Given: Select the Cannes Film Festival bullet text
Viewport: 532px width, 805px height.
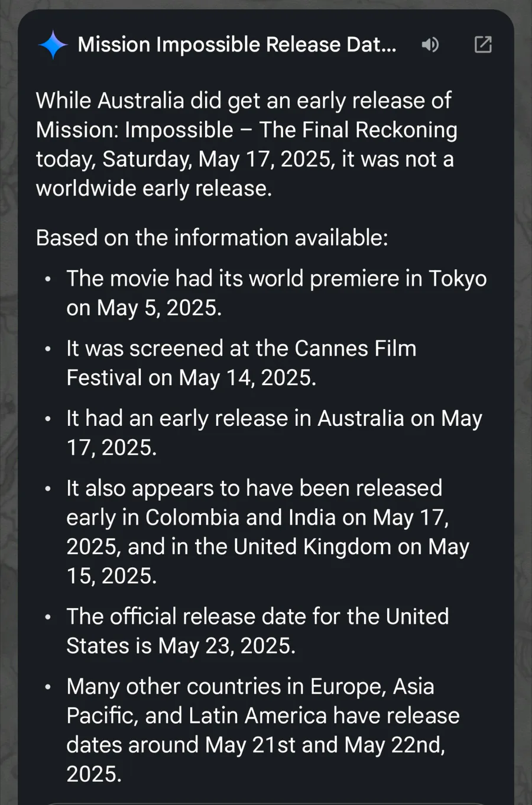Looking at the screenshot, I should pyautogui.click(x=241, y=363).
